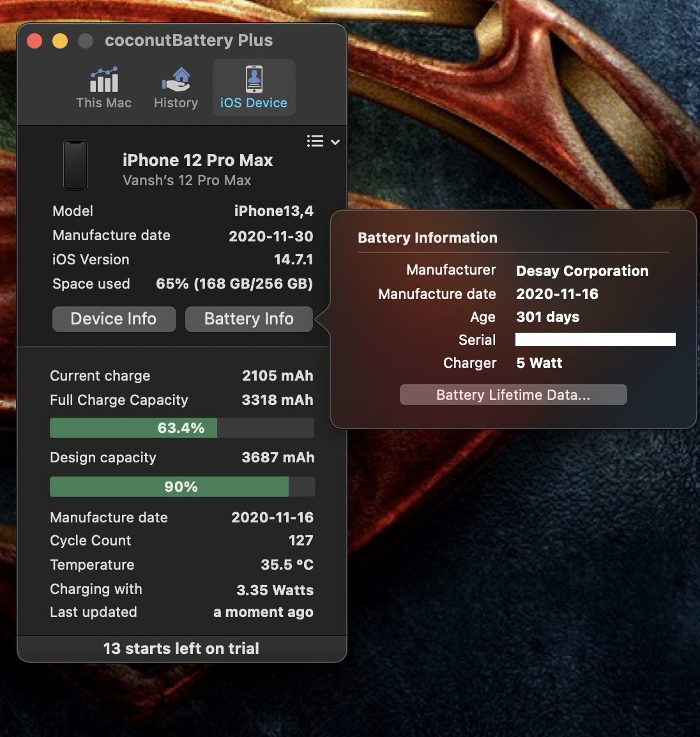Open the device list dropdown menu
The height and width of the screenshot is (737, 700).
pos(323,141)
